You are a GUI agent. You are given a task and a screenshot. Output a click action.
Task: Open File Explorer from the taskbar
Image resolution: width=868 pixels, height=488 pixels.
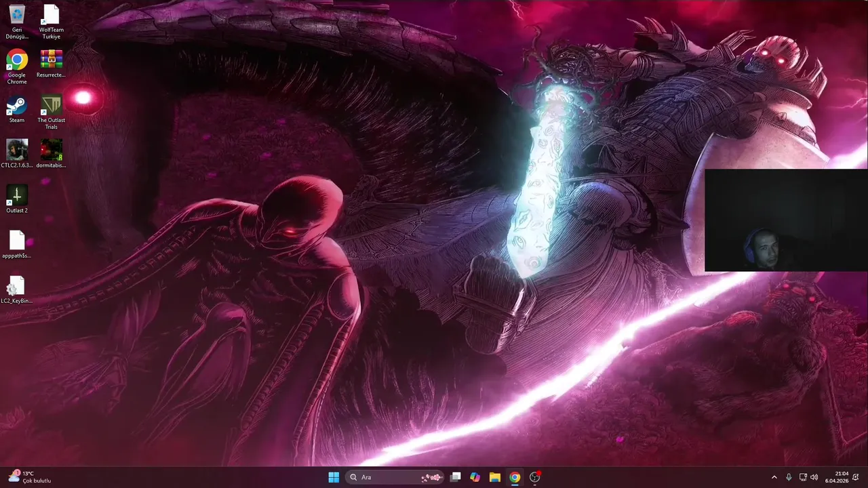click(x=495, y=477)
